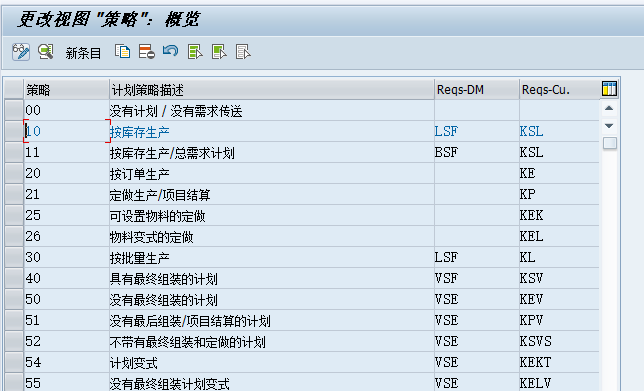The image size is (644, 391).
Task: Select row marker for strategy 26
Action: (14, 237)
